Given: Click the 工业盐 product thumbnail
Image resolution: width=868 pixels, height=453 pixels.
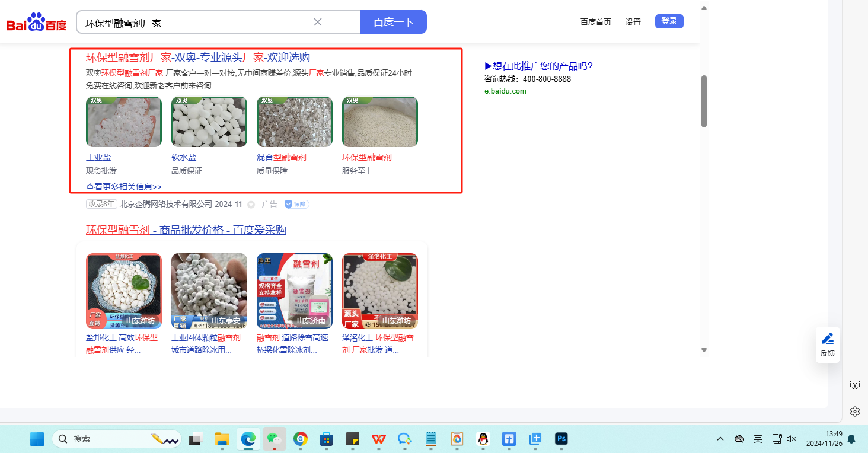Looking at the screenshot, I should point(124,122).
